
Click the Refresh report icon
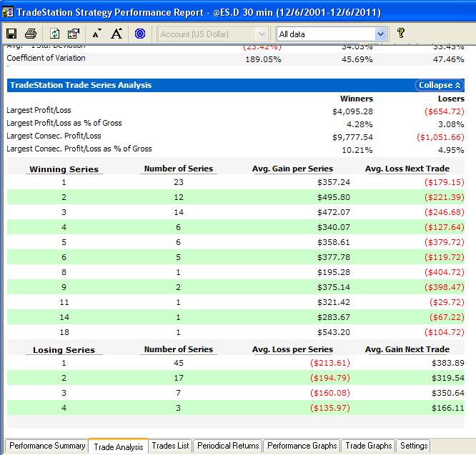tap(55, 34)
